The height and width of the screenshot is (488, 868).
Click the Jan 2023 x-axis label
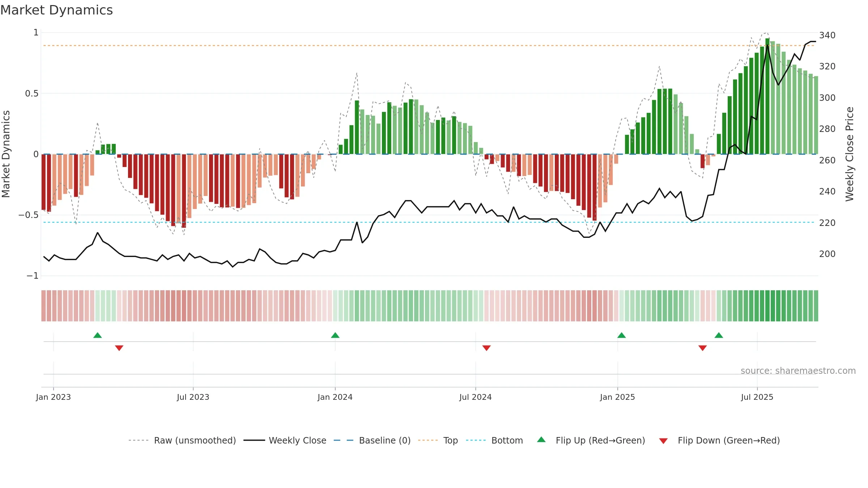tap(54, 397)
